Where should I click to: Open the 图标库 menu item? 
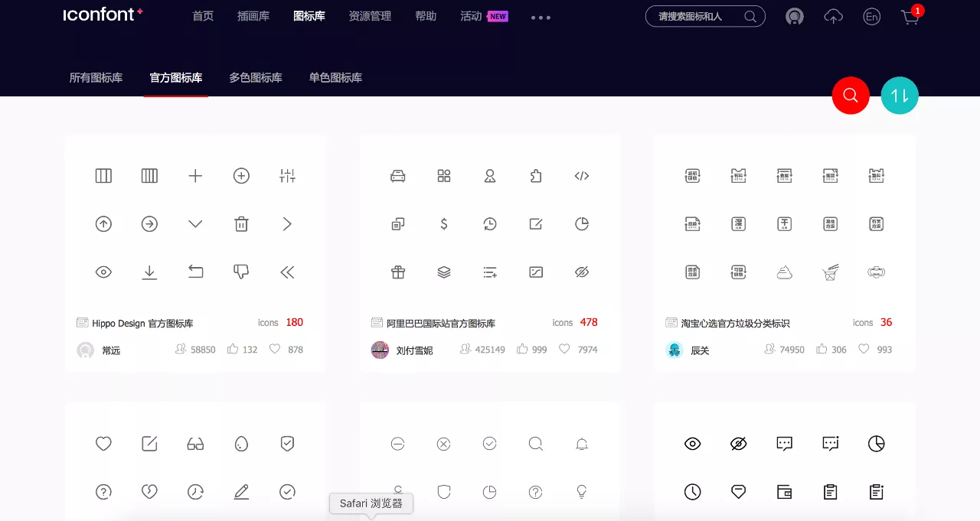coord(309,16)
